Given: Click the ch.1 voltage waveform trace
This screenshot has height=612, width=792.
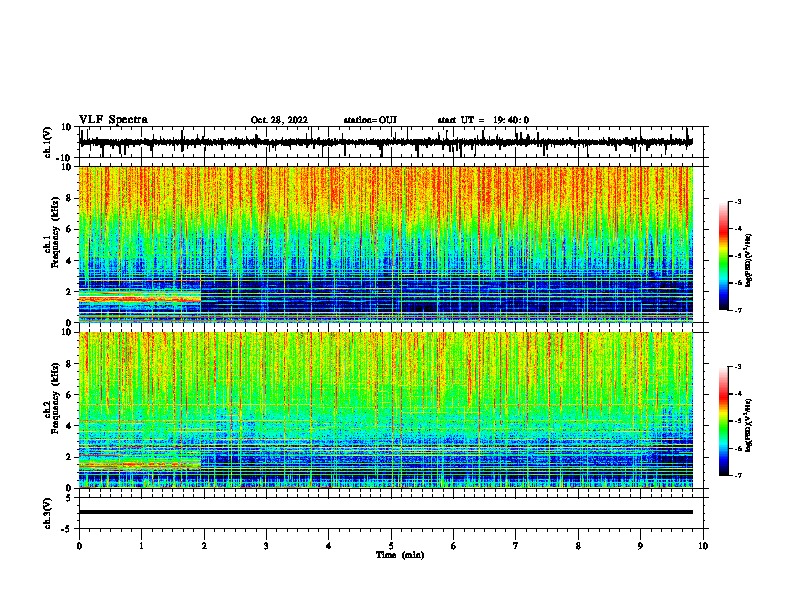Looking at the screenshot, I should (385, 142).
